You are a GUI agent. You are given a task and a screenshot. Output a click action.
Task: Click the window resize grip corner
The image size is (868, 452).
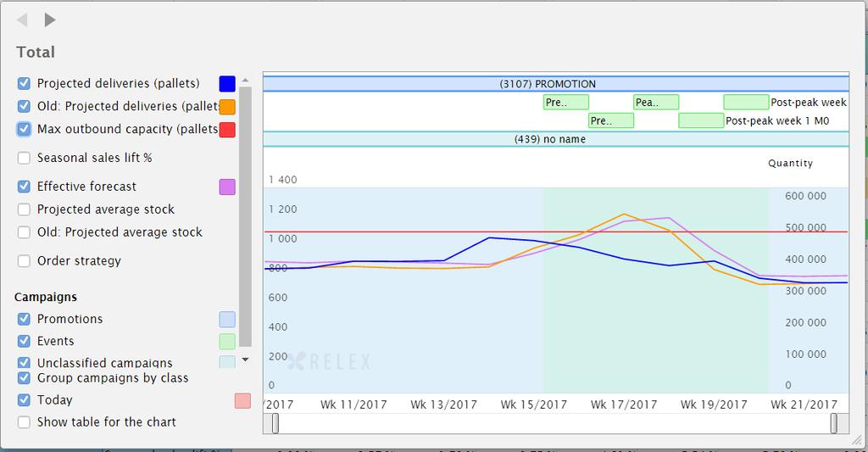click(x=856, y=440)
